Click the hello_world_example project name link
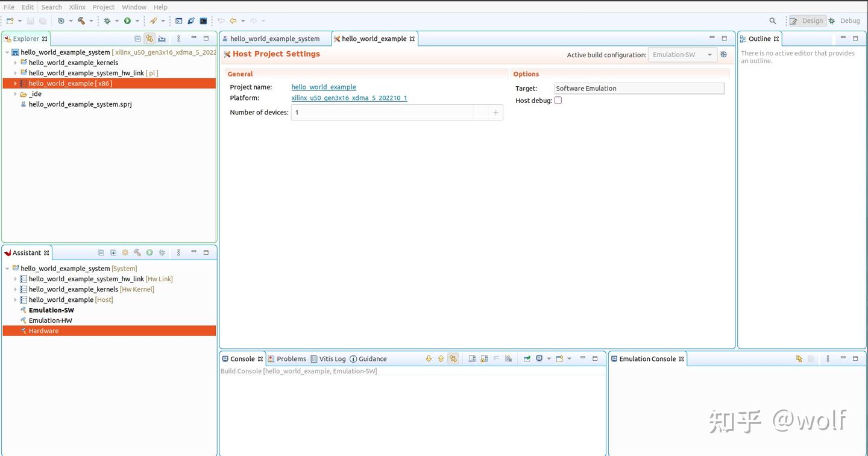The height and width of the screenshot is (456, 868). [x=323, y=87]
